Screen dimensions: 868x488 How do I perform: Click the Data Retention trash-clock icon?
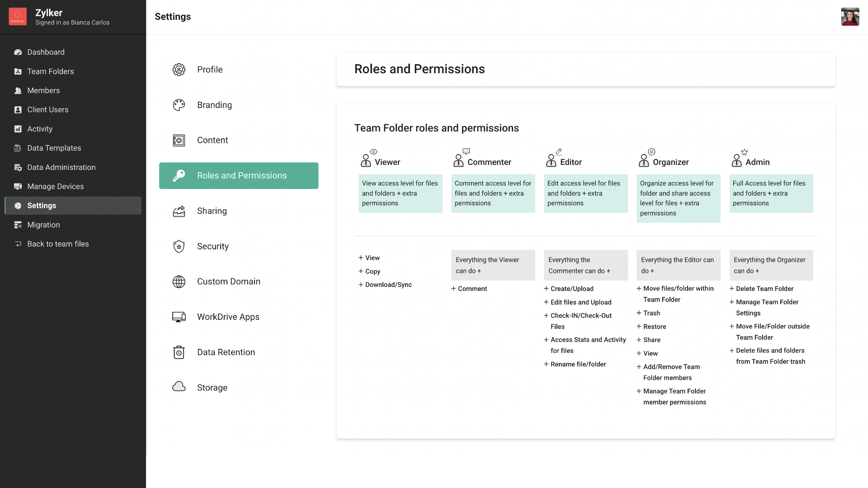179,352
